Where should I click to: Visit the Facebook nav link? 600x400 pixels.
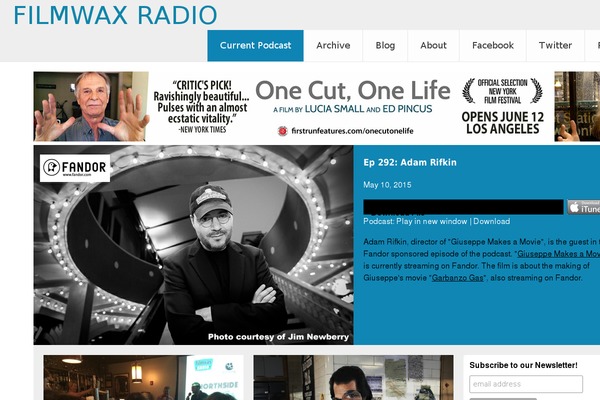pyautogui.click(x=493, y=46)
